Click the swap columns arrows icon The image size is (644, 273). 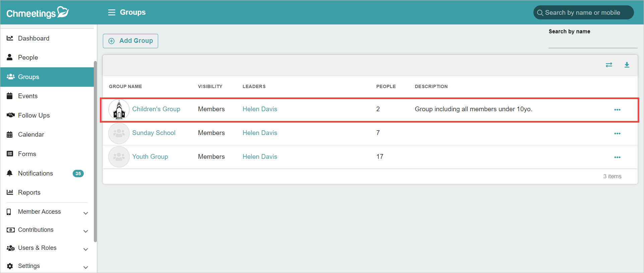609,65
